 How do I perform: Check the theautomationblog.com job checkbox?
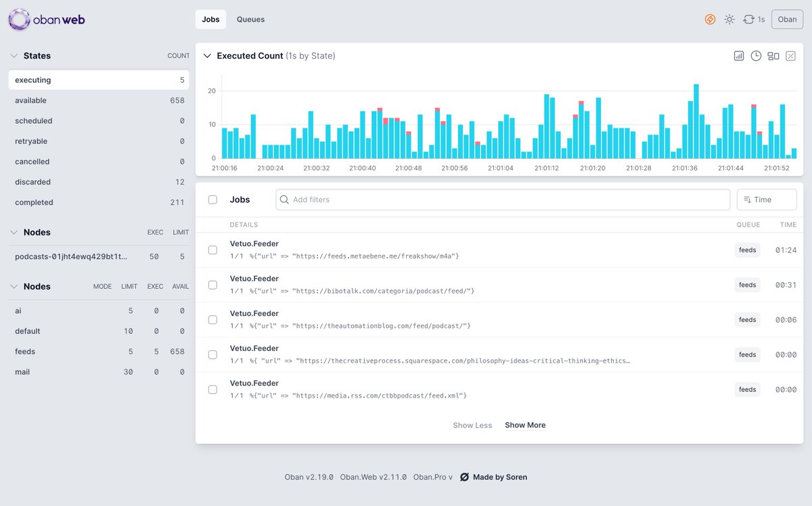click(212, 319)
